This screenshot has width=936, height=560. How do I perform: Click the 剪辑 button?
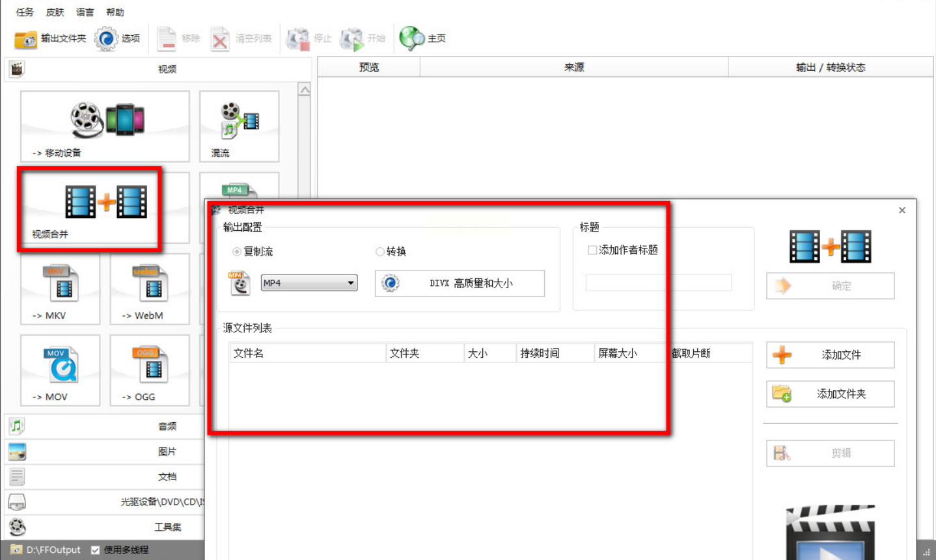coord(831,453)
